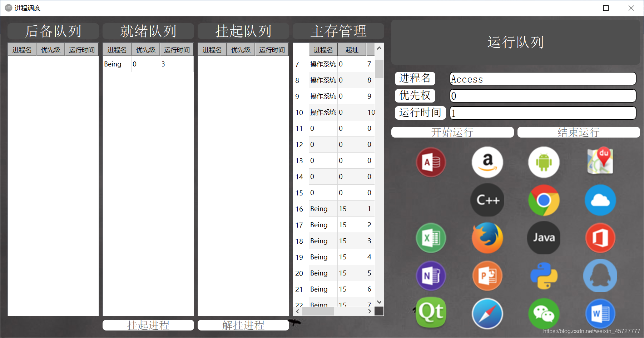Click the 结束运行 button
The image size is (644, 338).
coord(579,132)
